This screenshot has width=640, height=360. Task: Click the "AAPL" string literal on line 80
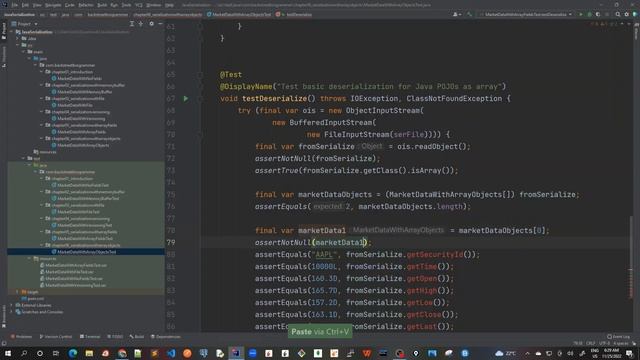[324, 255]
